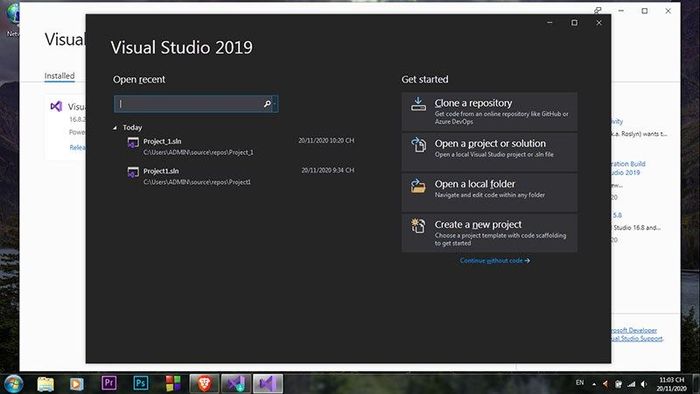Image resolution: width=700 pixels, height=394 pixels.
Task: Focus the Open recent search field
Action: [x=192, y=104]
